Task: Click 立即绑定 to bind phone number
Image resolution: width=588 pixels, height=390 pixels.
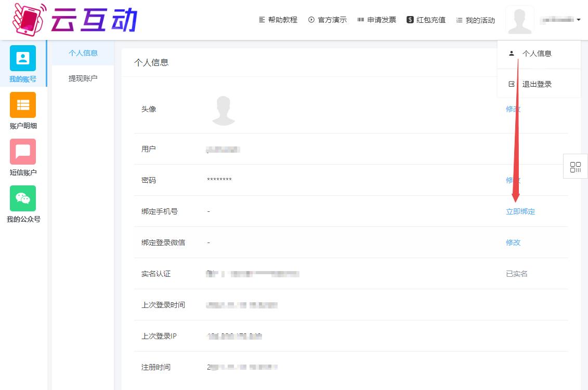Action: pyautogui.click(x=520, y=211)
